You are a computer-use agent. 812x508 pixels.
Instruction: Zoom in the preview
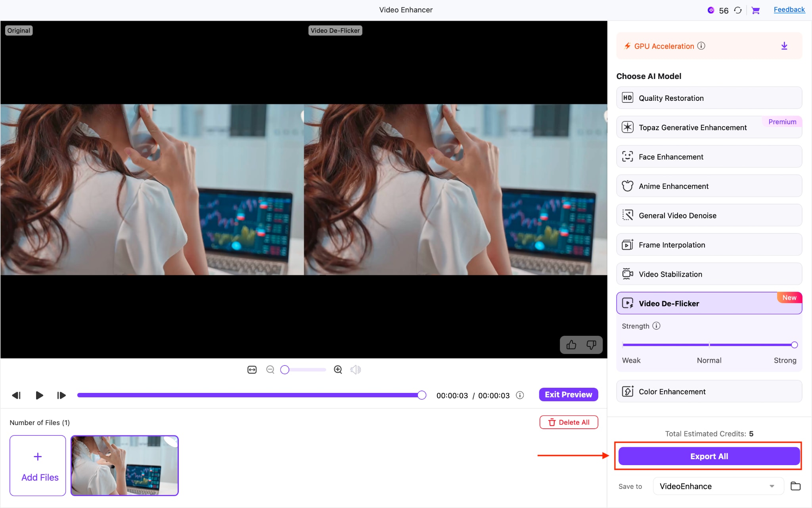338,370
